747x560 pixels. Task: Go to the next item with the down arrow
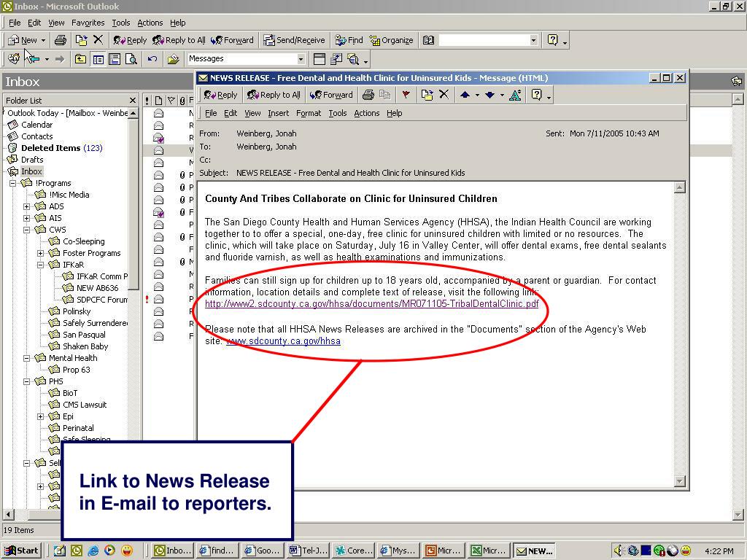coord(489,95)
